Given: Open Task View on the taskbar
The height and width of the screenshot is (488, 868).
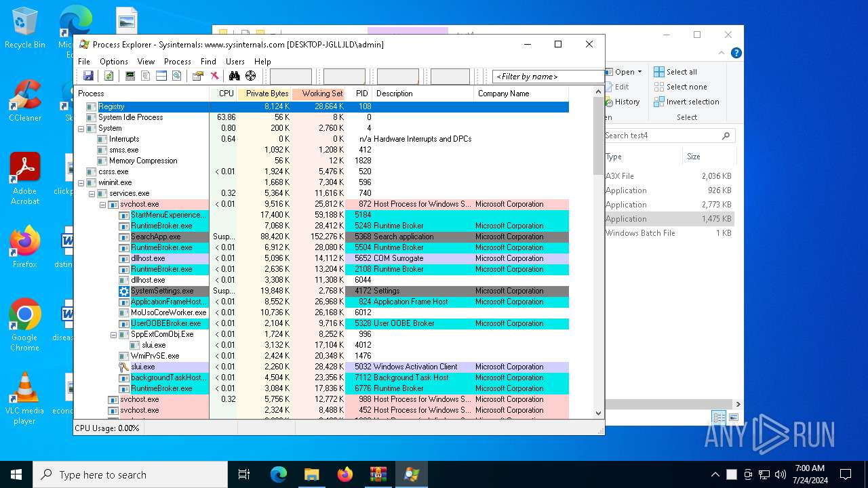Looking at the screenshot, I should point(244,474).
